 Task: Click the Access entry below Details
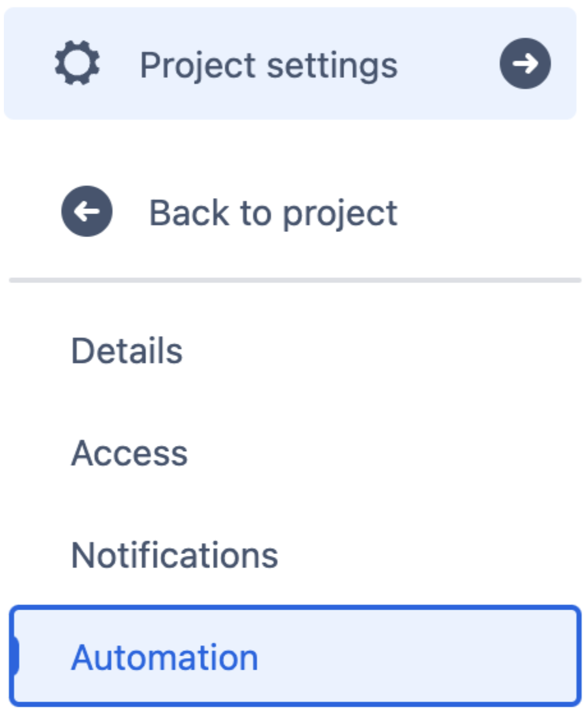129,453
